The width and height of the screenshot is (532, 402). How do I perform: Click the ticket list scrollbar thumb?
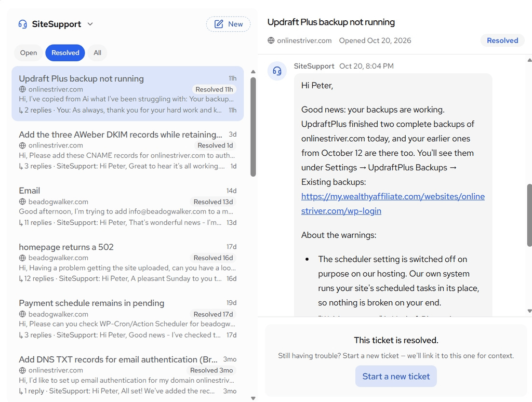pos(253,127)
